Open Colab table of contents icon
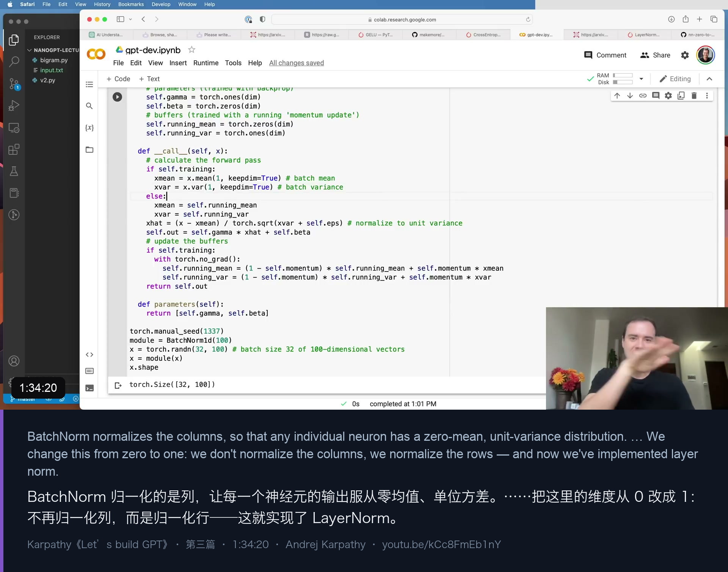The image size is (728, 572). tap(89, 84)
